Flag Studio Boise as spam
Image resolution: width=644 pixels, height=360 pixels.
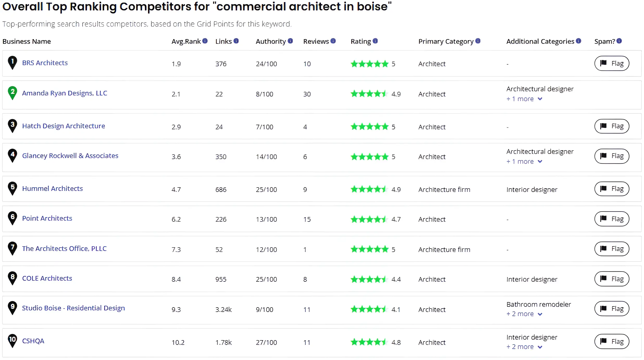612,309
